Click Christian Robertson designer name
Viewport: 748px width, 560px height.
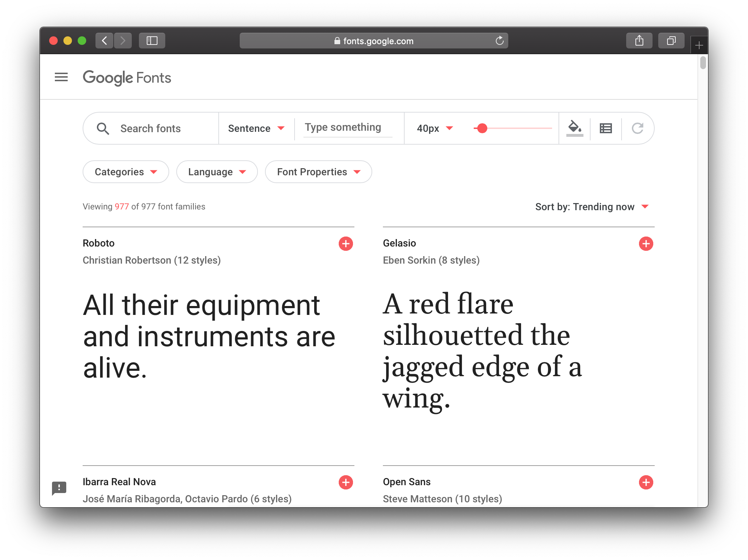[x=127, y=260]
